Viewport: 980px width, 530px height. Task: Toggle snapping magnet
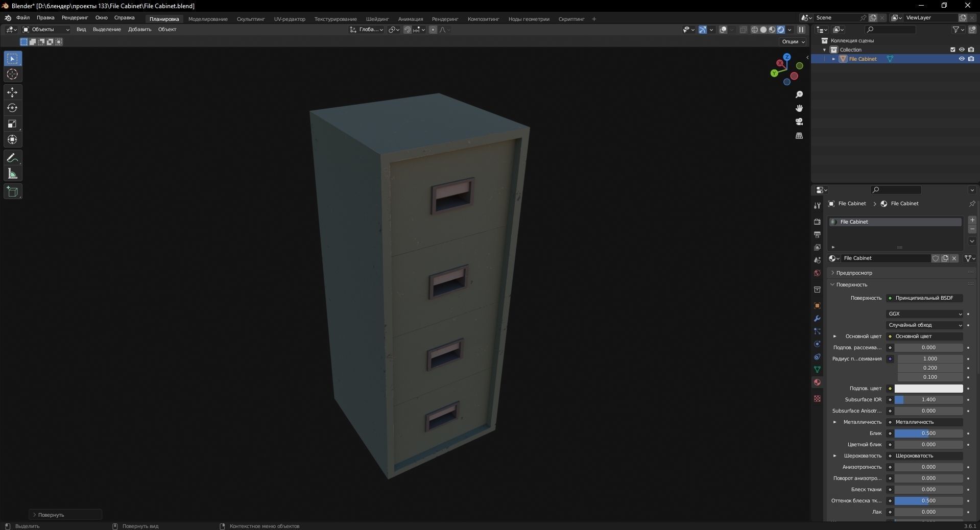[x=408, y=30]
